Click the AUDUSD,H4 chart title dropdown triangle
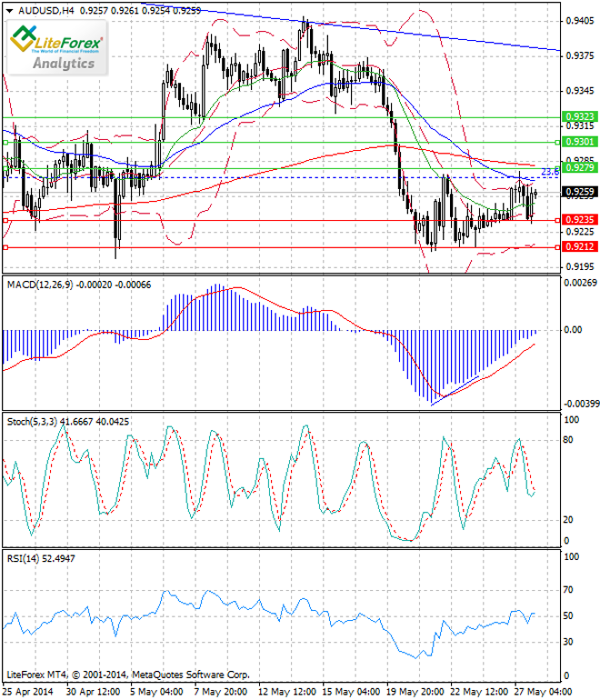This screenshot has height=700, width=600. 9,11
